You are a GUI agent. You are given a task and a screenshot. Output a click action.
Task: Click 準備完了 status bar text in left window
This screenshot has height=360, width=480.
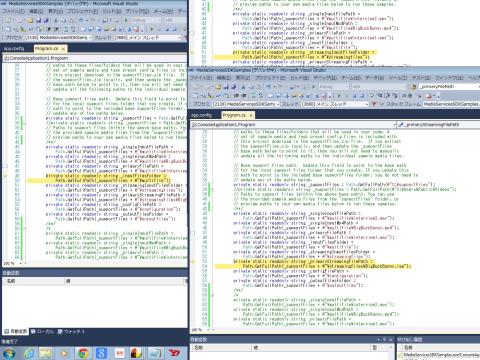tap(9, 342)
